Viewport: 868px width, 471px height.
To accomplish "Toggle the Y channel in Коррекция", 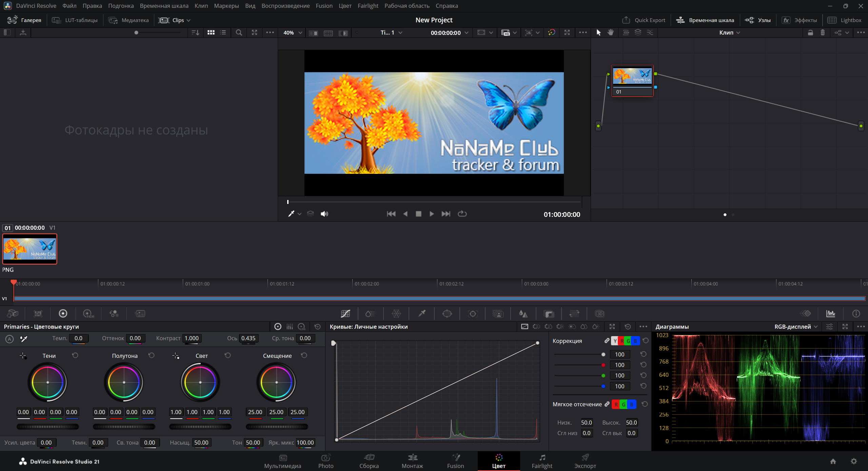I will point(615,341).
